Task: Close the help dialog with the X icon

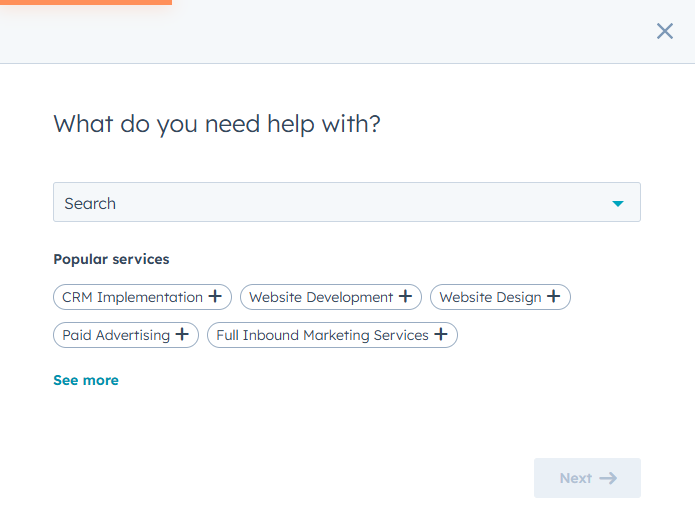Action: 664,31
